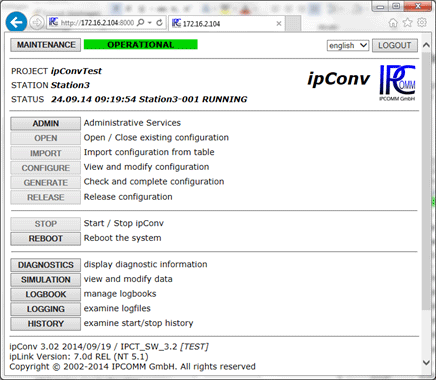Maximize the browser window
The image size is (436, 380).
pos(396,6)
